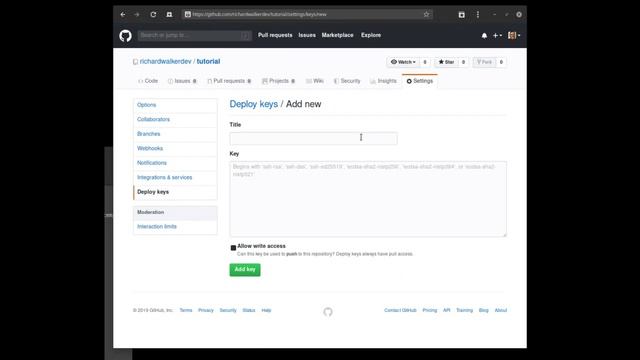This screenshot has width=640, height=360.
Task: Open the tutorial repository name link
Action: pos(208,61)
